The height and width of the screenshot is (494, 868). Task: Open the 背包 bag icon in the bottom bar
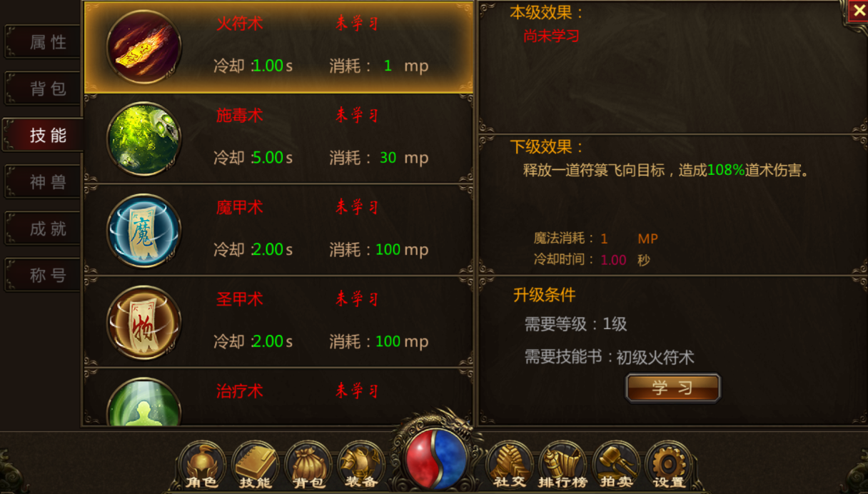(x=308, y=465)
